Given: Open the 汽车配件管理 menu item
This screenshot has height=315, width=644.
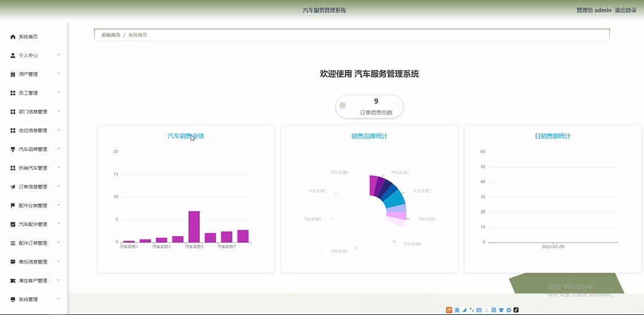Looking at the screenshot, I should (x=34, y=224).
